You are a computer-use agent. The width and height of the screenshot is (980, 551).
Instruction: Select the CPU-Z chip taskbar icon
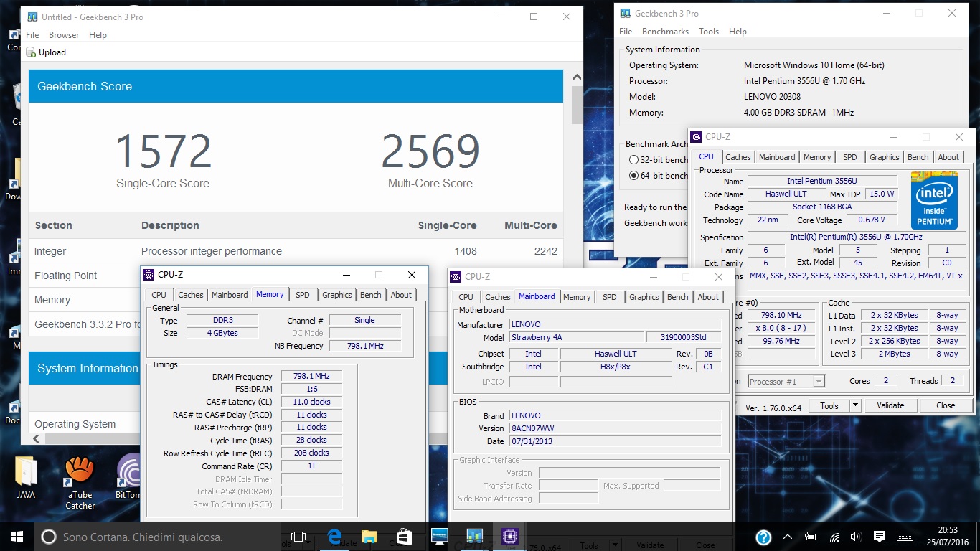click(x=509, y=537)
